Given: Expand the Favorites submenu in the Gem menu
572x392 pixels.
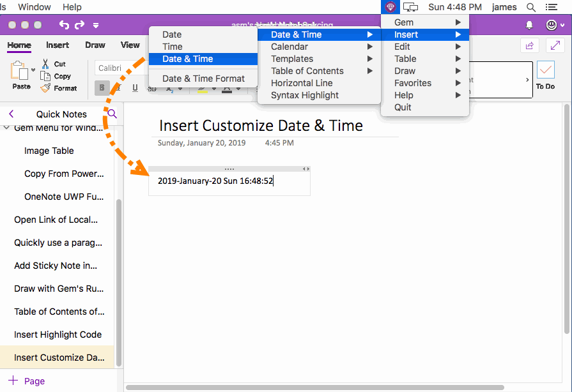Looking at the screenshot, I should coord(425,83).
